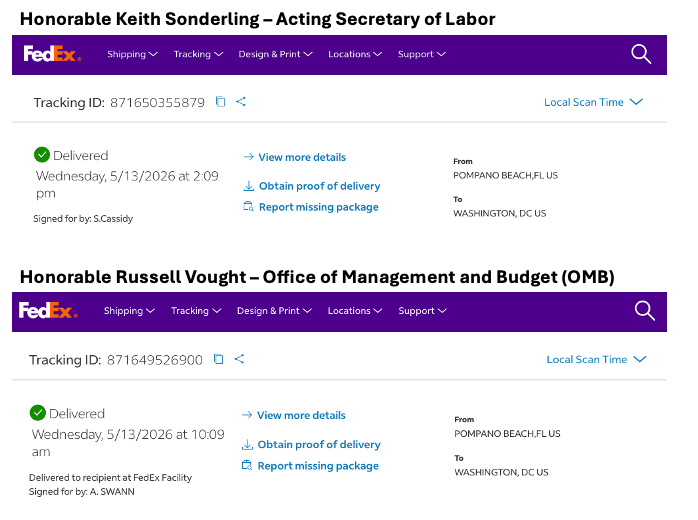Image resolution: width=698 pixels, height=520 pixels.
Task: Click arrow icon beside View more details, Sonderling section
Action: coord(249,157)
